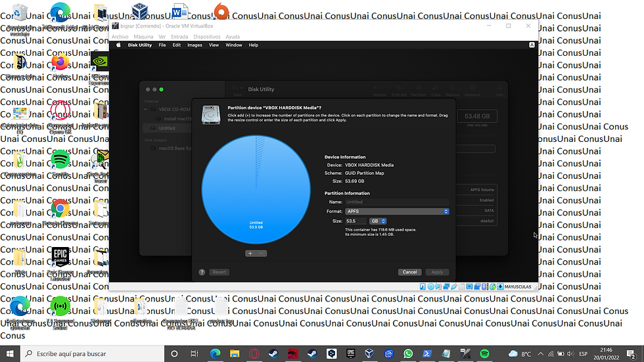Open VirtualBox Ayuda menu

[x=233, y=37]
